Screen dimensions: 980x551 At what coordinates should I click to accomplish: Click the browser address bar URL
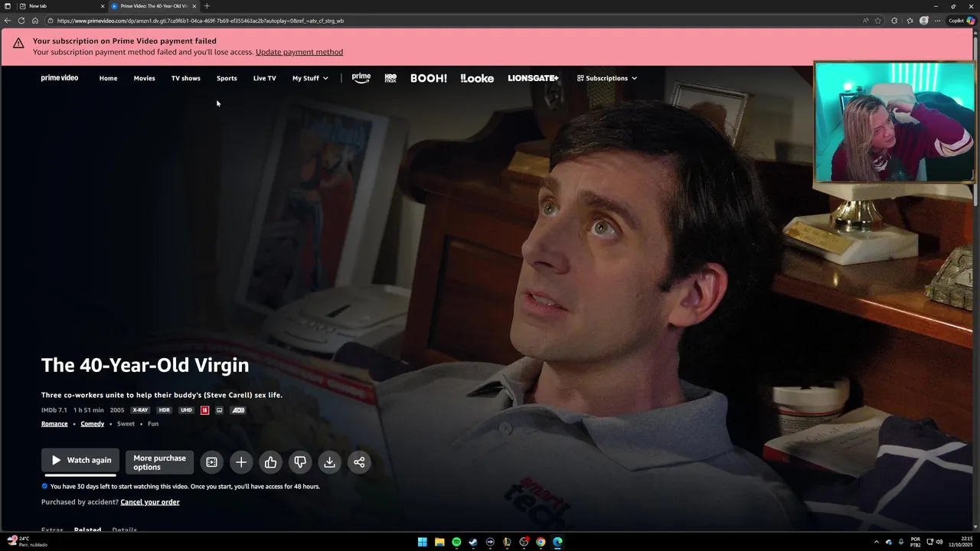201,21
